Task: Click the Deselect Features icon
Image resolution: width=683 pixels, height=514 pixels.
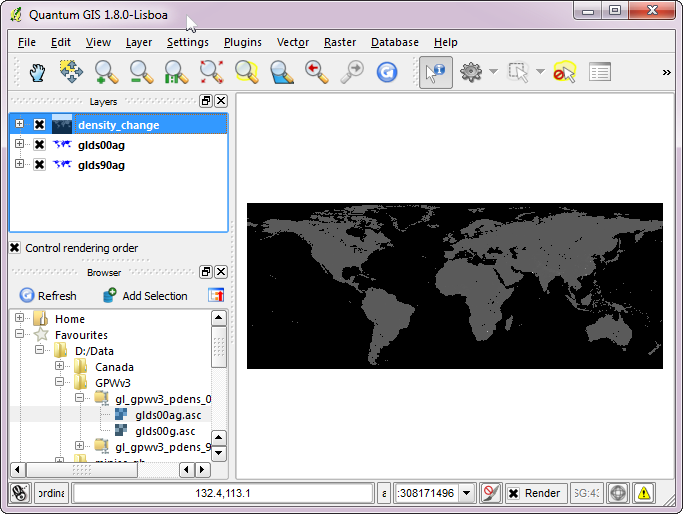Action: tap(565, 72)
